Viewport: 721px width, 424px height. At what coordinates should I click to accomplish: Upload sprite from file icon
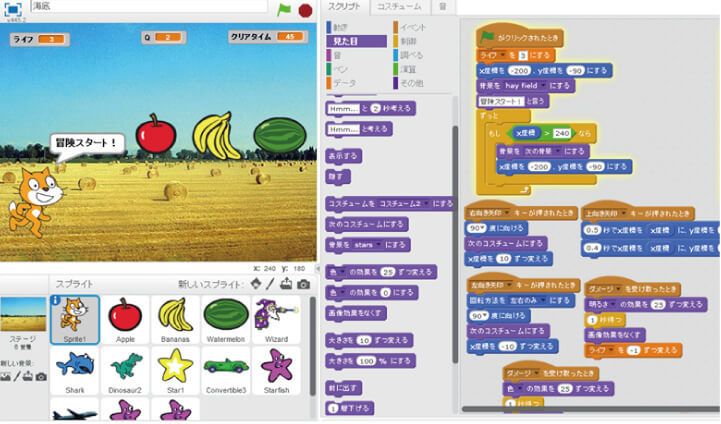click(286, 284)
